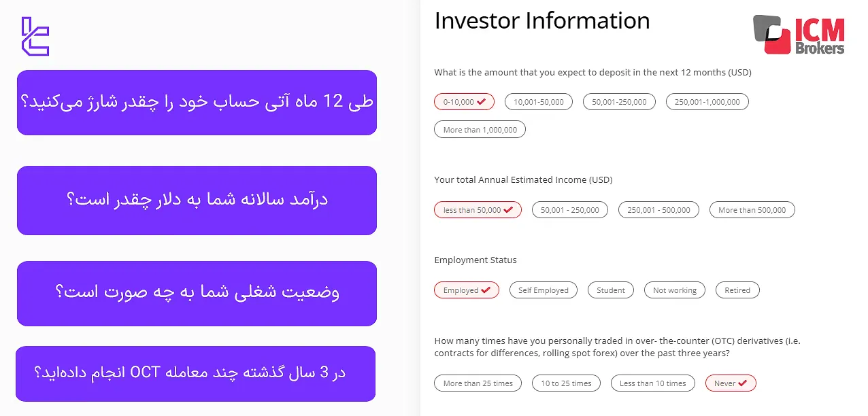Select Self Employed status
Viewport: 868px width, 416px height.
543,290
